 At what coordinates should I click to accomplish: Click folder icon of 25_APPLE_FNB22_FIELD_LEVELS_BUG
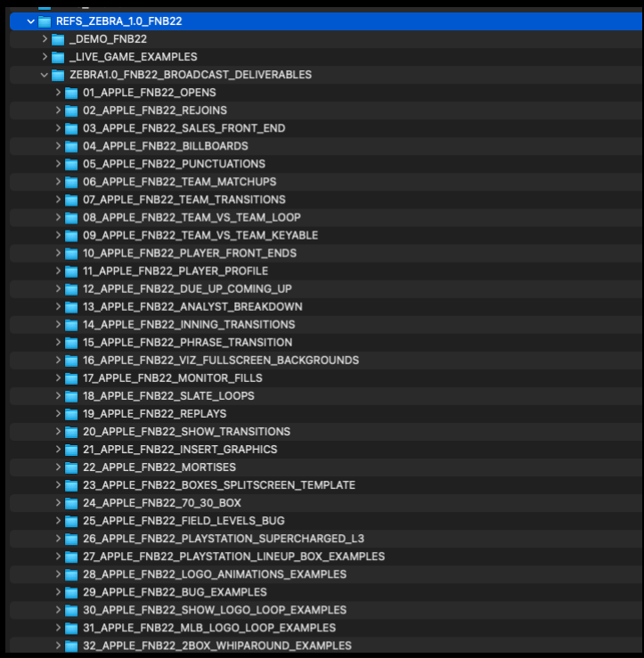click(x=71, y=521)
